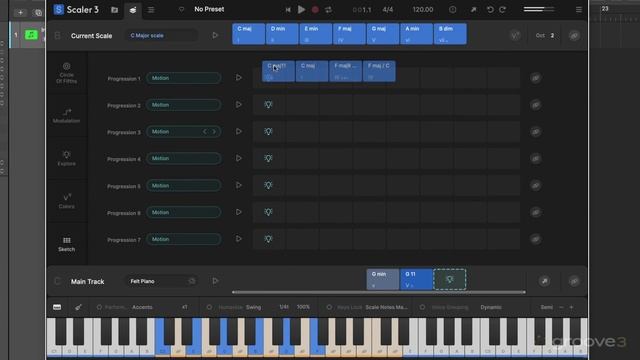
Task: Open Progression 1 Motion dropdown
Action: 184,78
